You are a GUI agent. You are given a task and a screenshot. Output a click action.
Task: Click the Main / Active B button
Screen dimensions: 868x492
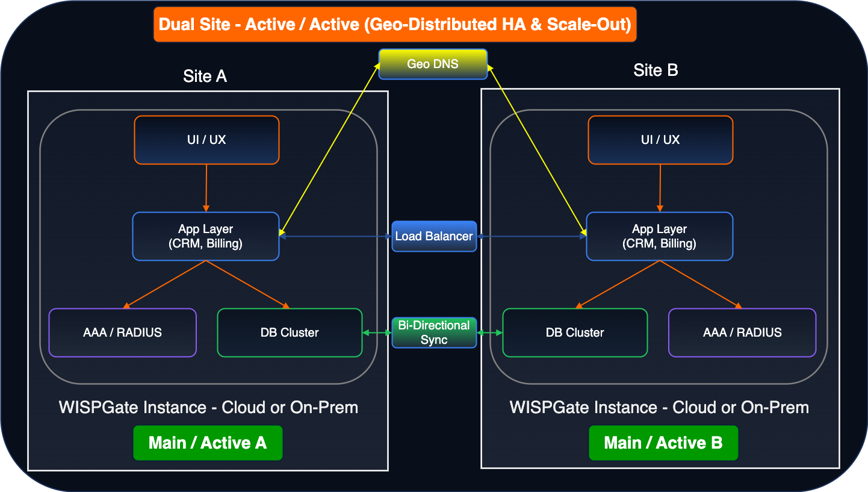click(x=663, y=443)
